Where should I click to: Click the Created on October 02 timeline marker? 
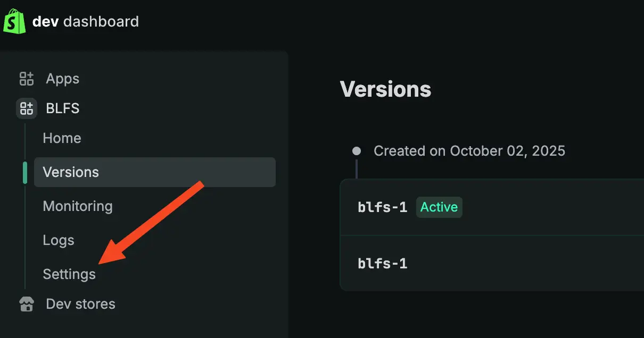tap(356, 150)
